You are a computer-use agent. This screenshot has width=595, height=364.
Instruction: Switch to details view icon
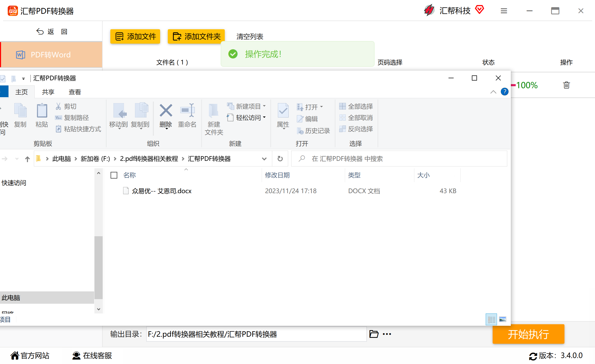click(491, 319)
